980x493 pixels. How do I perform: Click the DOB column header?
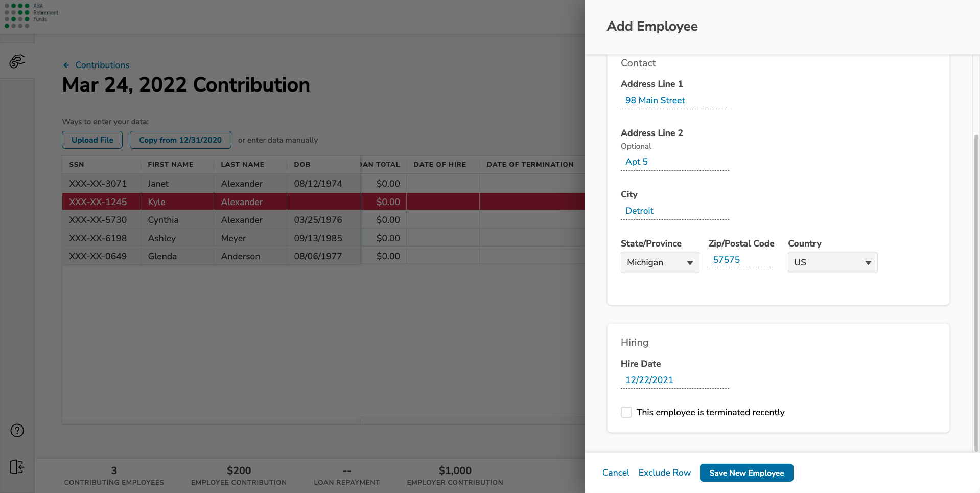tap(323, 165)
